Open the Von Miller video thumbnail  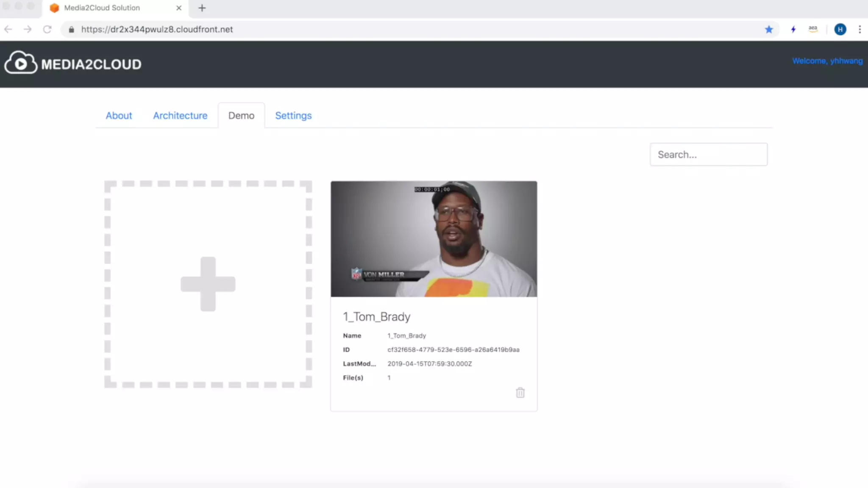pos(434,239)
